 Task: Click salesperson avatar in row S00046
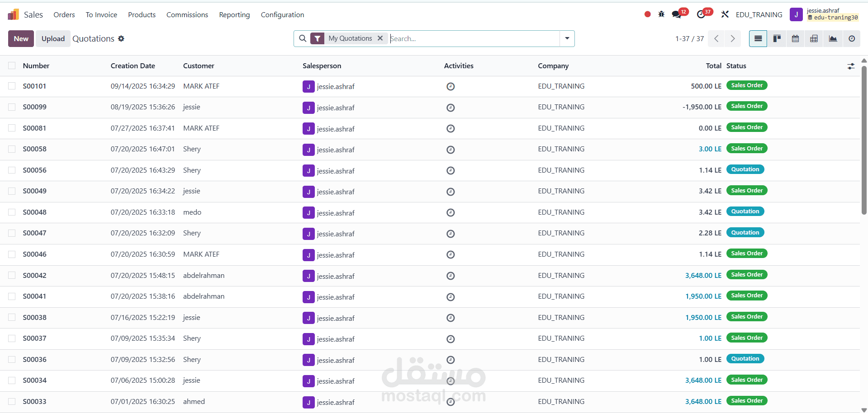point(308,255)
